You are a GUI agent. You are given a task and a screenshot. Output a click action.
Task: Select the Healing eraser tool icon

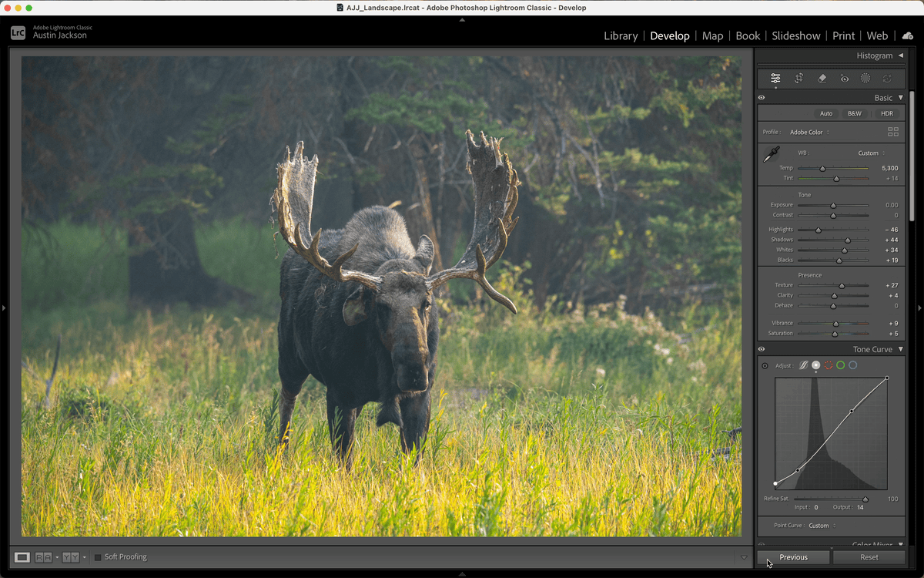click(822, 78)
